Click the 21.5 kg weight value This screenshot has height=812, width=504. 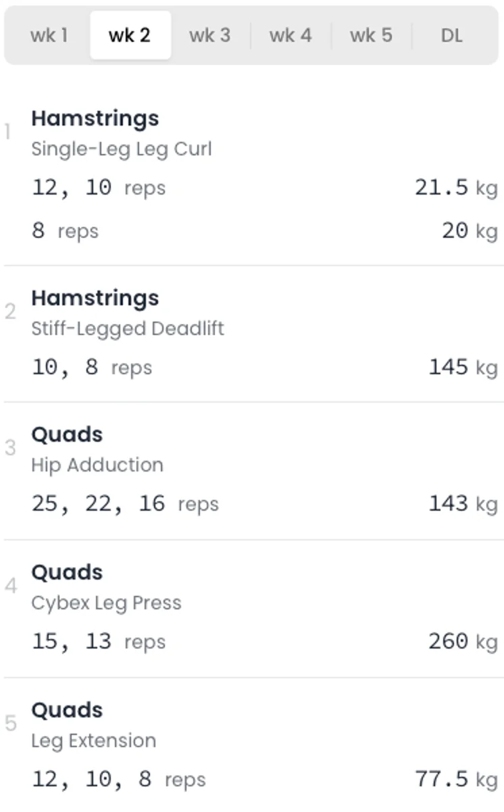pyautogui.click(x=456, y=188)
